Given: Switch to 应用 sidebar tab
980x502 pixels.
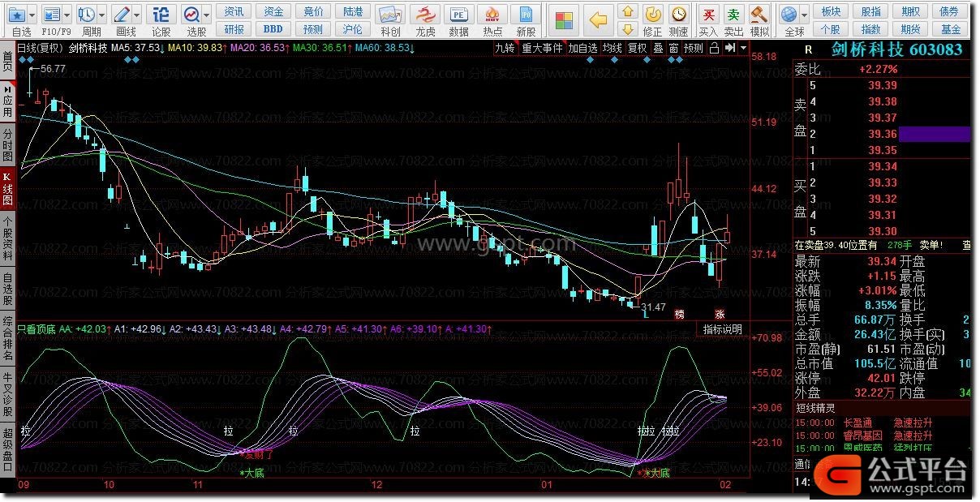Looking at the screenshot, I should [x=7, y=103].
